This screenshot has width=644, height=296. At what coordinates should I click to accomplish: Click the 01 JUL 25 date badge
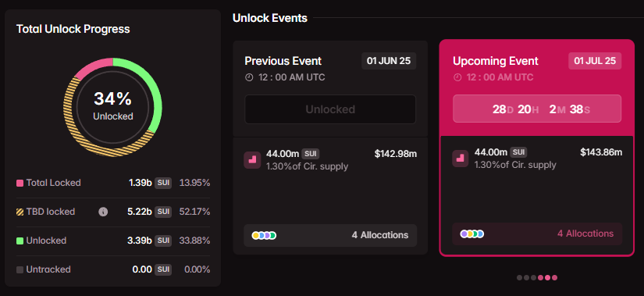click(595, 61)
